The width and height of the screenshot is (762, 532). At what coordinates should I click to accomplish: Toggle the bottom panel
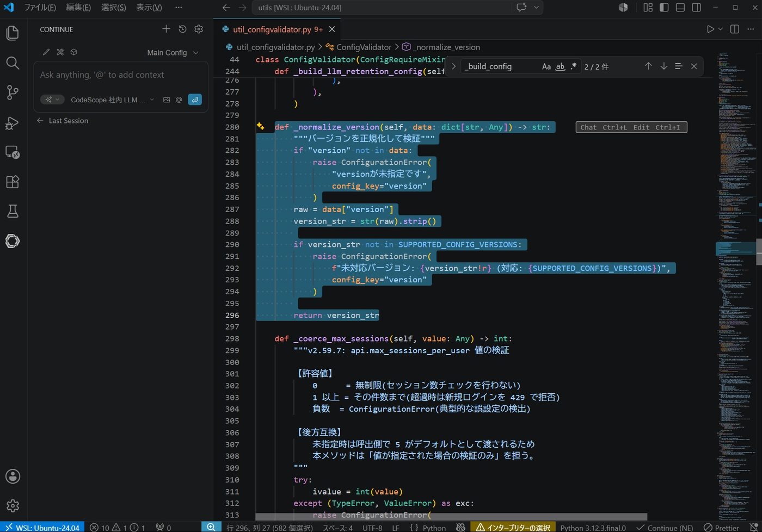click(680, 8)
